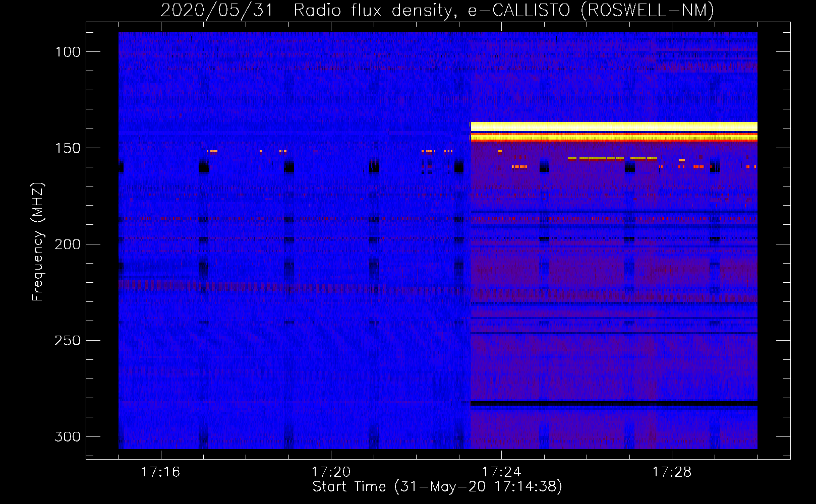Click the 17:16 time tick label

click(x=160, y=472)
